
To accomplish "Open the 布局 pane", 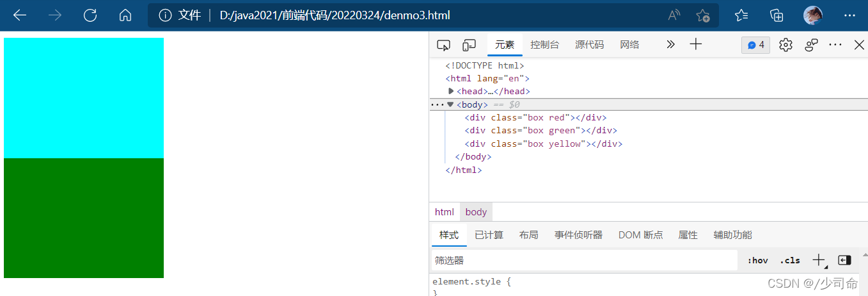I will click(x=529, y=235).
